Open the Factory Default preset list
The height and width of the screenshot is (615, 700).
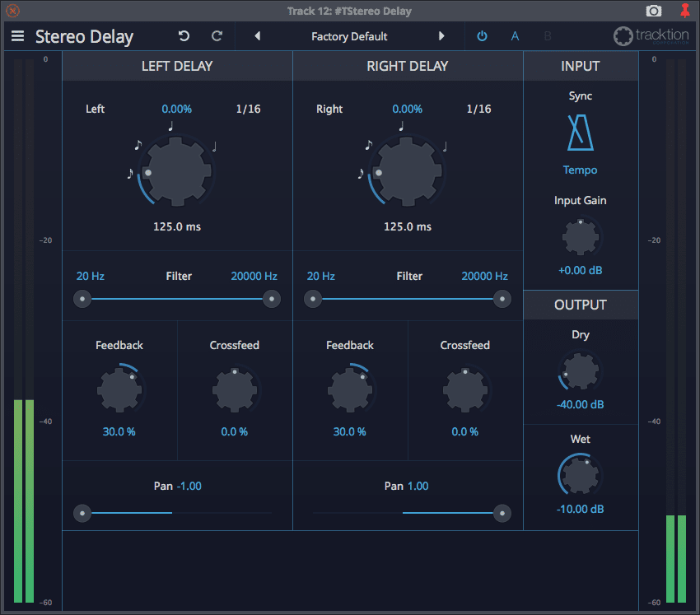[x=349, y=36]
